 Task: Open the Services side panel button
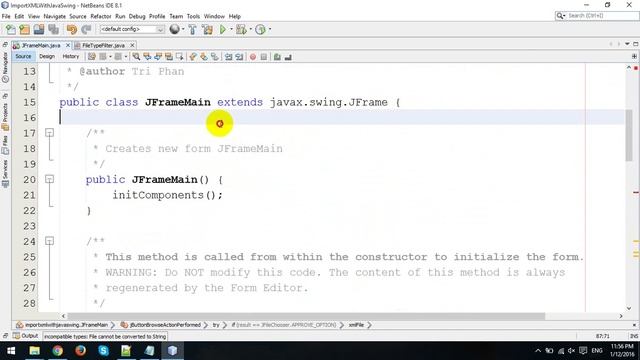5,173
